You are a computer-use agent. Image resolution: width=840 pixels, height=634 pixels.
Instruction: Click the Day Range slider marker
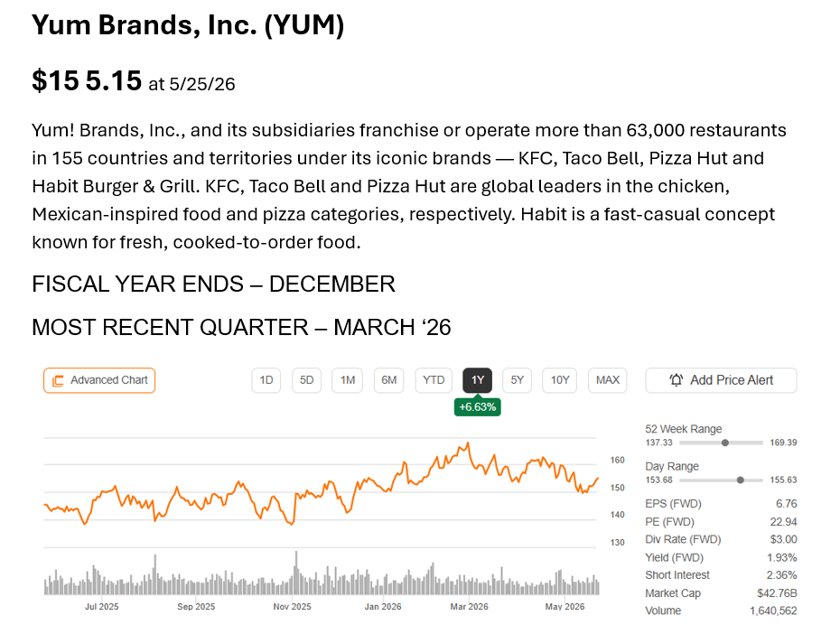point(741,480)
